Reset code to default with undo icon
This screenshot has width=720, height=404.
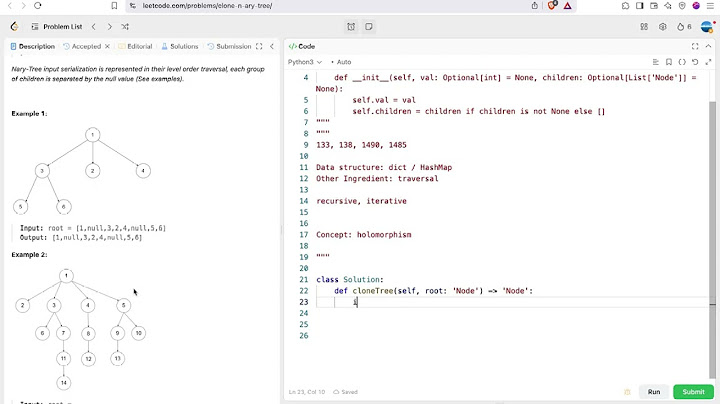coord(695,62)
